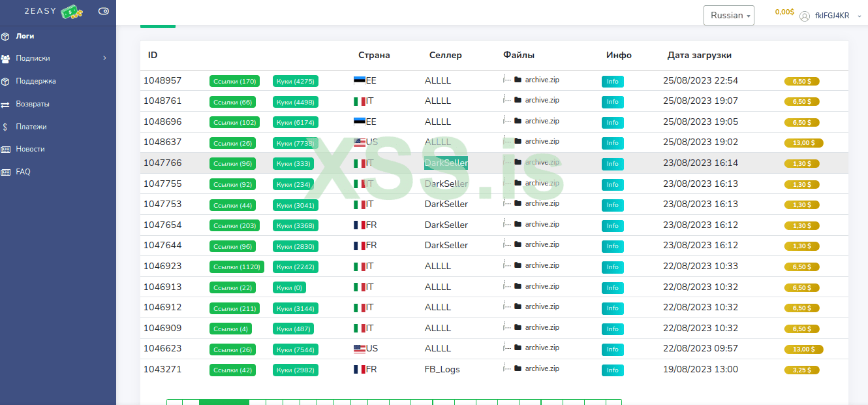Click the FAQ sidebar icon
868x405 pixels.
5,172
